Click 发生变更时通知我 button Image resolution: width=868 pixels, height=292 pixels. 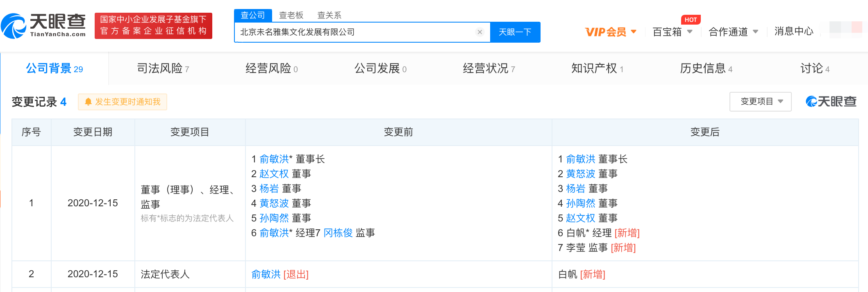click(x=123, y=102)
